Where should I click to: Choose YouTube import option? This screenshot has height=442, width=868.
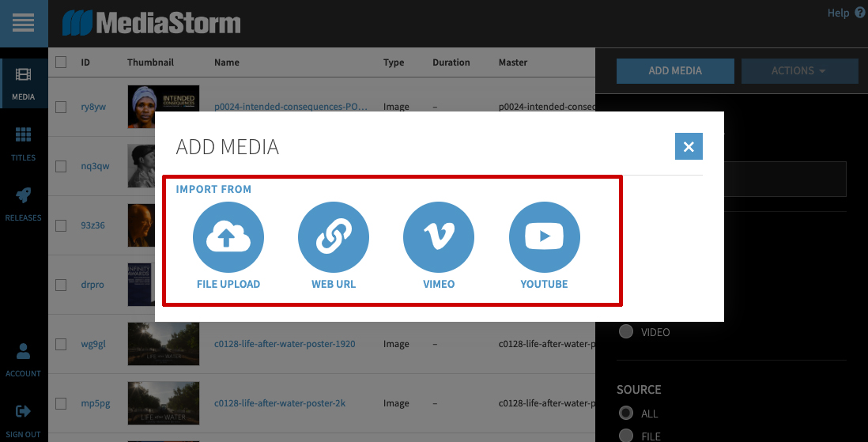pos(544,245)
